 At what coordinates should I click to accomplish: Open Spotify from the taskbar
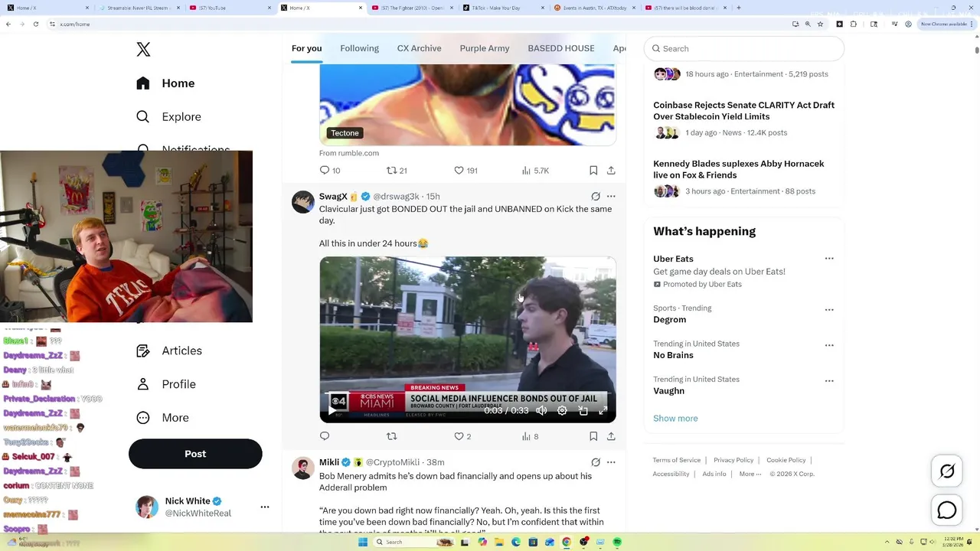pyautogui.click(x=617, y=542)
